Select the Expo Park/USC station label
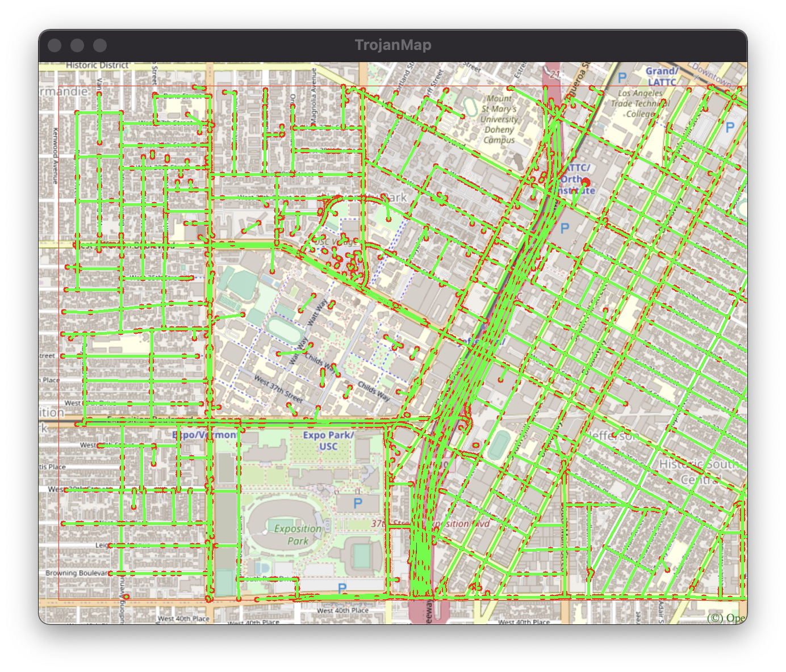786x672 pixels. [328, 440]
